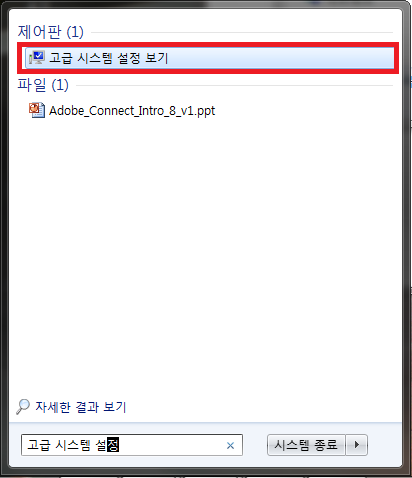Click the blank space between search box and 시스템 종료

(255, 445)
